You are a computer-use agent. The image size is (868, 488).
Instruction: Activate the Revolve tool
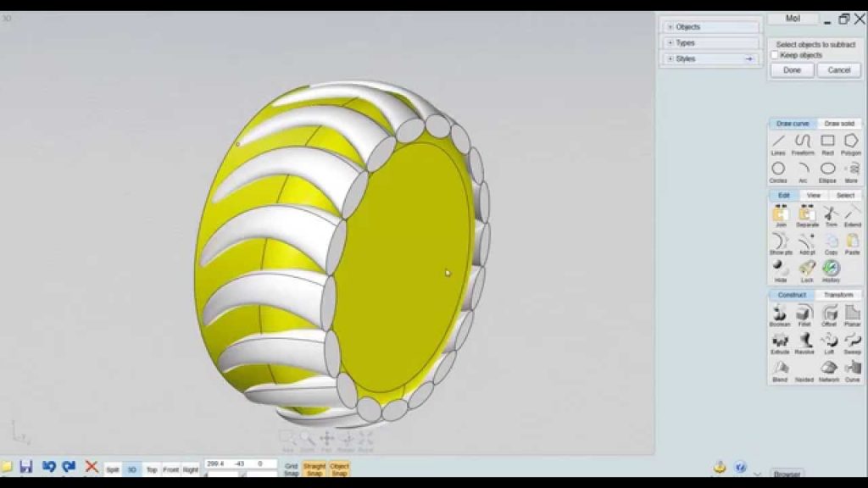pyautogui.click(x=804, y=341)
